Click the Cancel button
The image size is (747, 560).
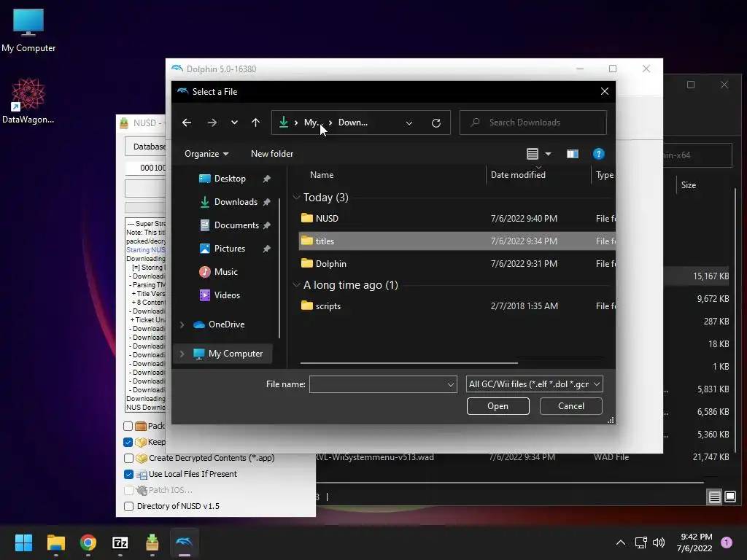coord(570,406)
